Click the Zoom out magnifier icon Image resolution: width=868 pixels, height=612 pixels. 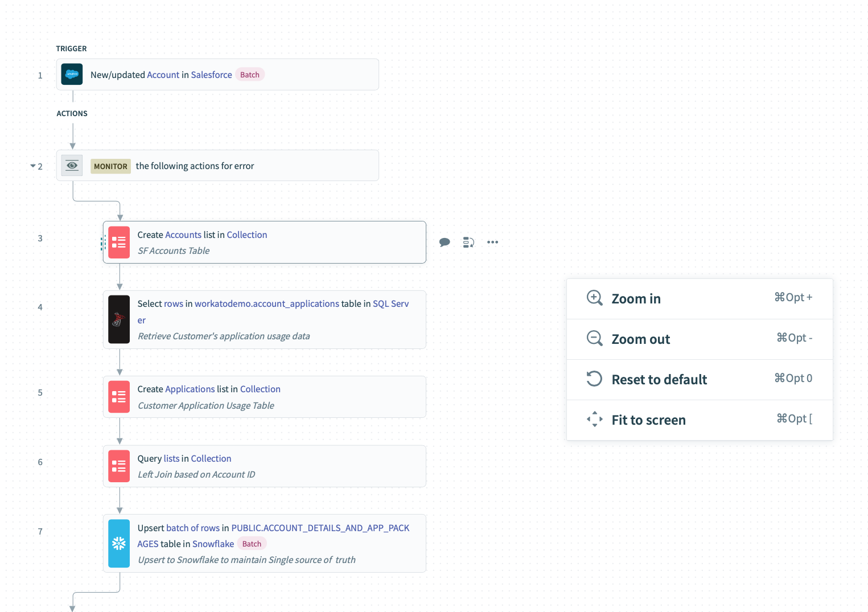point(594,338)
